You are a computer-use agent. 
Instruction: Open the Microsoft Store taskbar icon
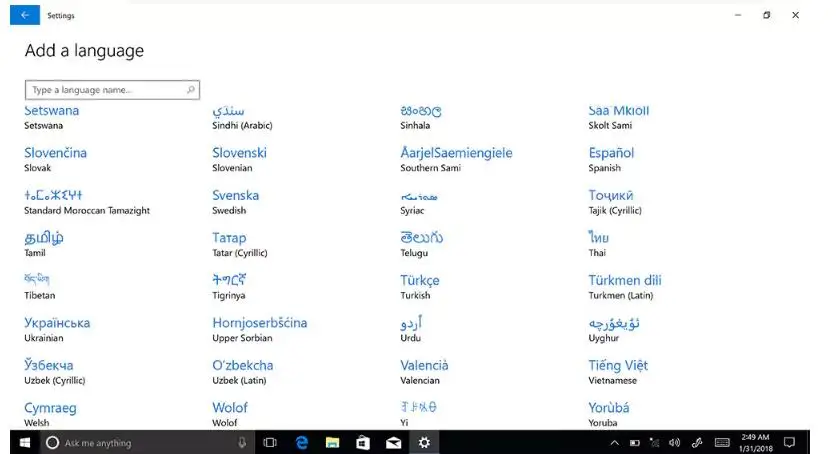tap(363, 442)
